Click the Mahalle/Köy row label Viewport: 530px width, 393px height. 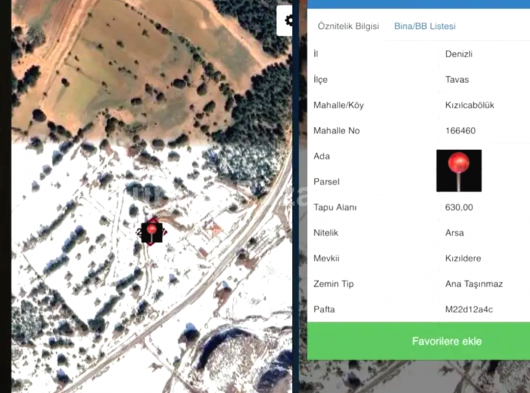click(x=338, y=105)
